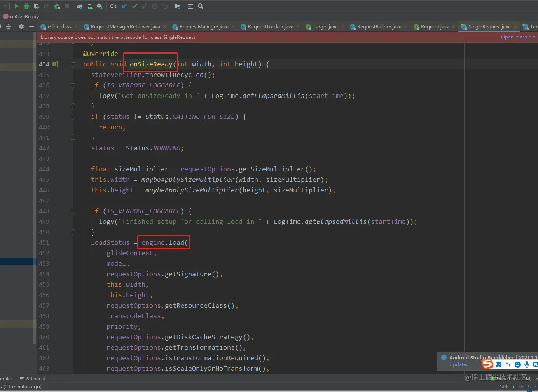Click the Sogou input method S logo
Screen dimensions: 538x392
tap(487, 364)
